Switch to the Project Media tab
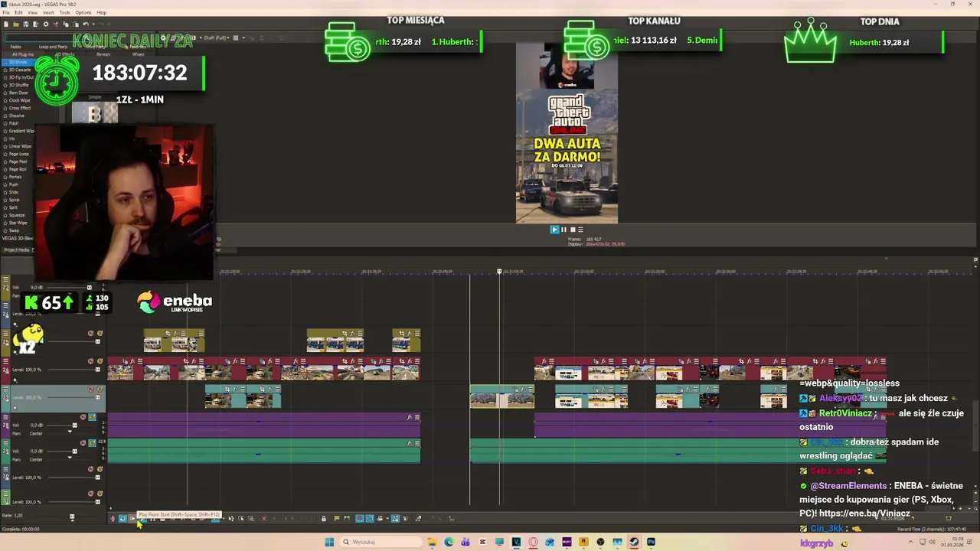 [17, 249]
